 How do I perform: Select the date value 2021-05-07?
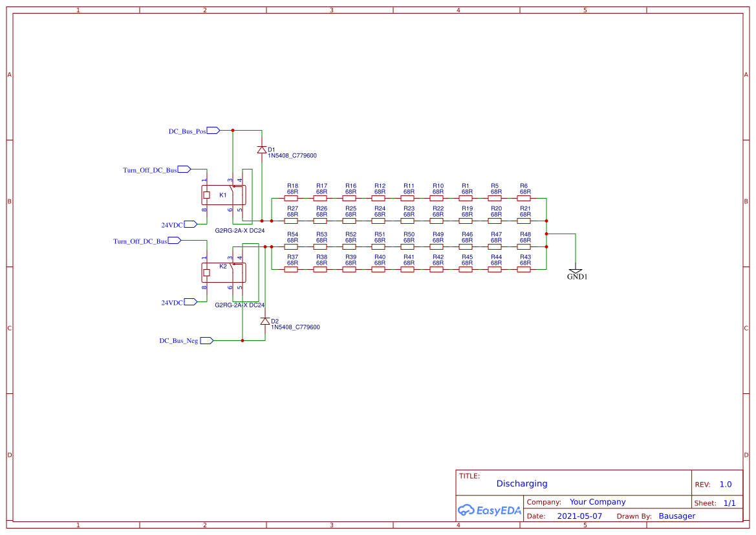pos(579,516)
